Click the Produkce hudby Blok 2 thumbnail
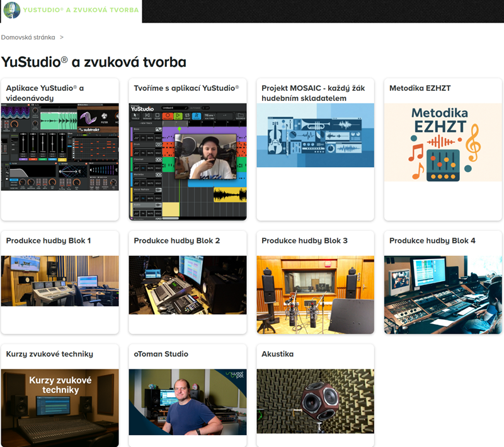Viewport: 504px width, 447px height. tap(188, 285)
